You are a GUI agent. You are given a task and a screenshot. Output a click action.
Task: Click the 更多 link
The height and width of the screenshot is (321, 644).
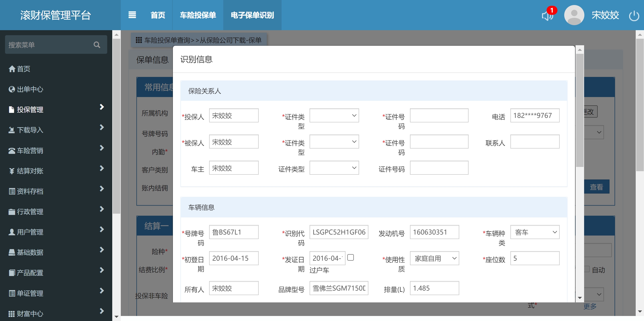(590, 306)
